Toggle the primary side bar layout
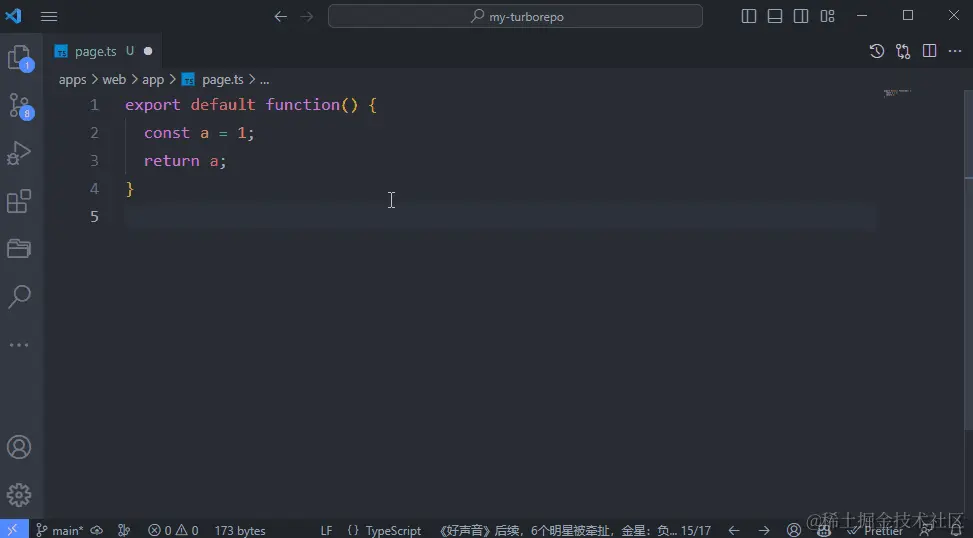Viewport: 973px width, 538px height. coord(749,16)
